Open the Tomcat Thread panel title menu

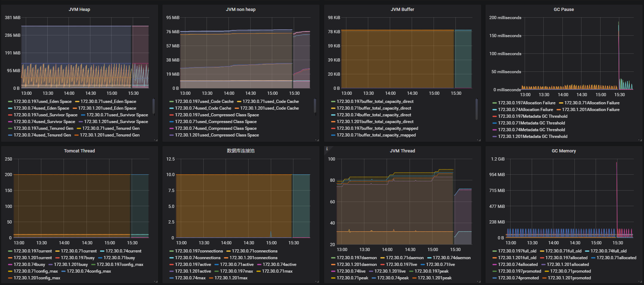coord(79,151)
